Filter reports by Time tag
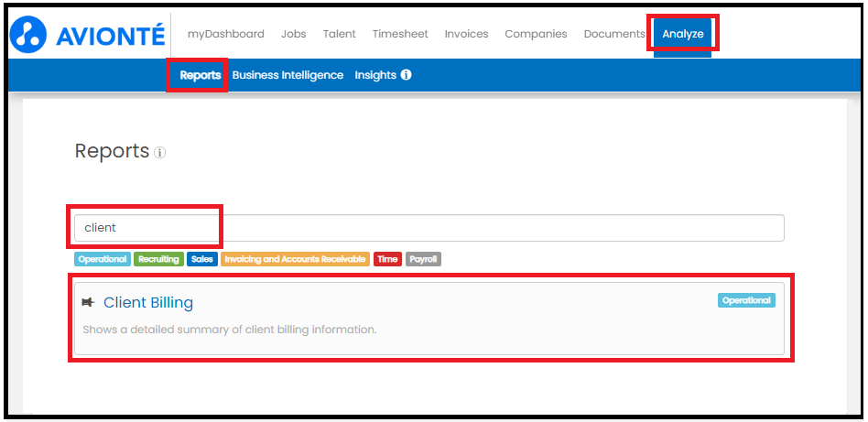 tap(387, 259)
